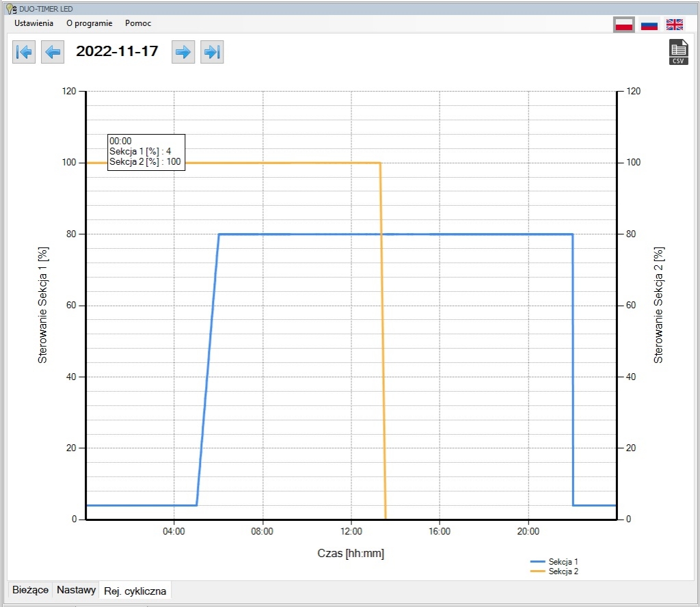Open the Pomoc menu
Screen dimensions: 700x607
138,23
